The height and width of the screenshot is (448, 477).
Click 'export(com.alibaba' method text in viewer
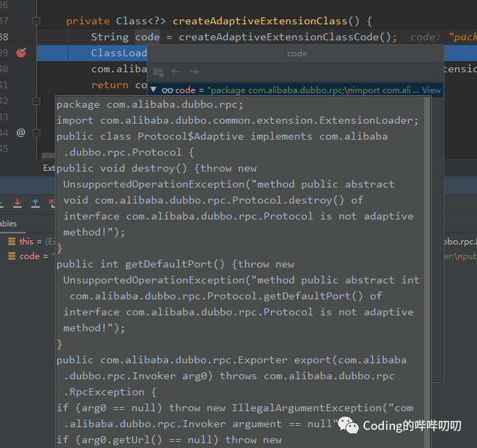(x=350, y=360)
